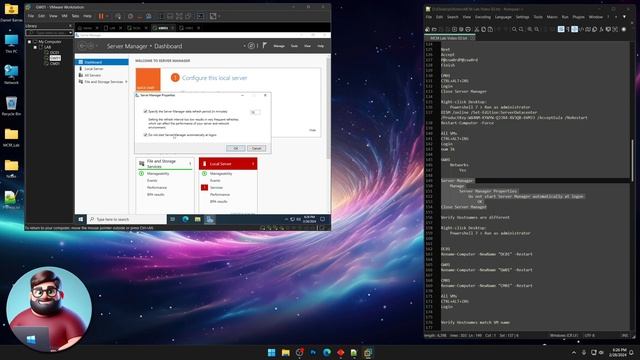Click the Notepad++ Zoom In icon
The image size is (640, 360).
[530, 29]
